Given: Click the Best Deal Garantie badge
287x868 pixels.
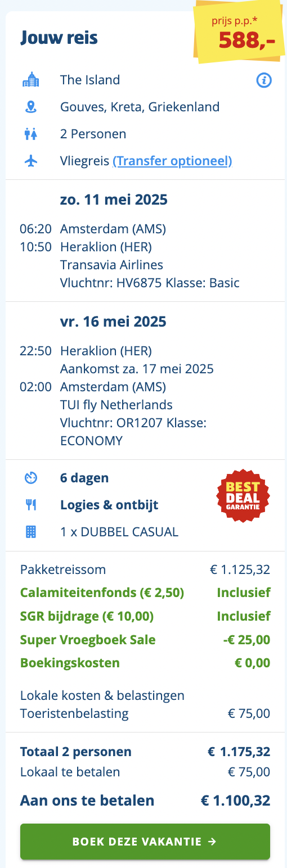Looking at the screenshot, I should point(243,496).
